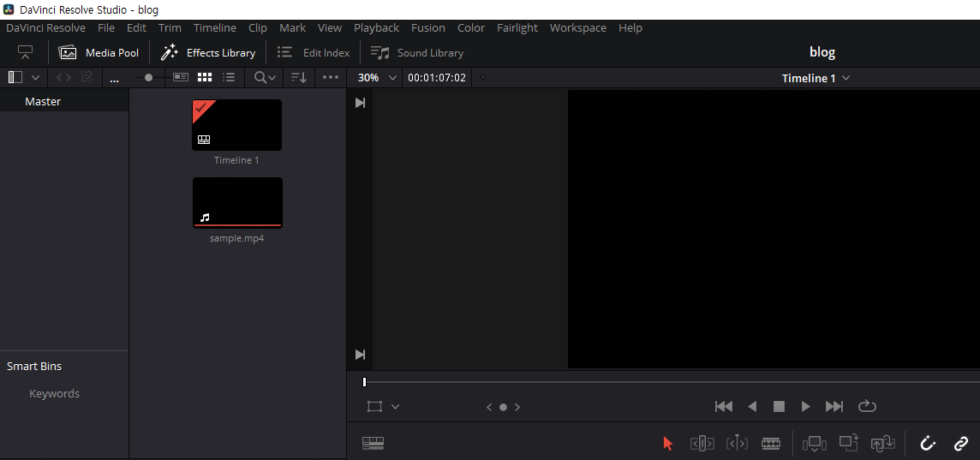Open the File menu
This screenshot has height=460, width=980.
(x=106, y=28)
